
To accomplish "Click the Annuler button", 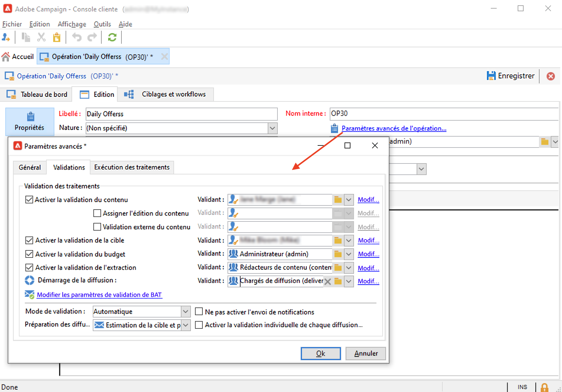I will tap(366, 353).
